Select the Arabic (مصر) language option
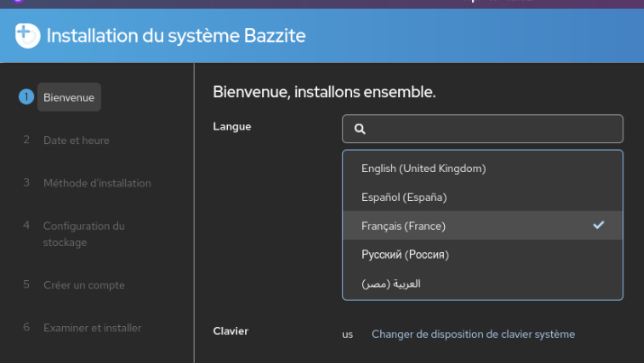 tap(391, 284)
